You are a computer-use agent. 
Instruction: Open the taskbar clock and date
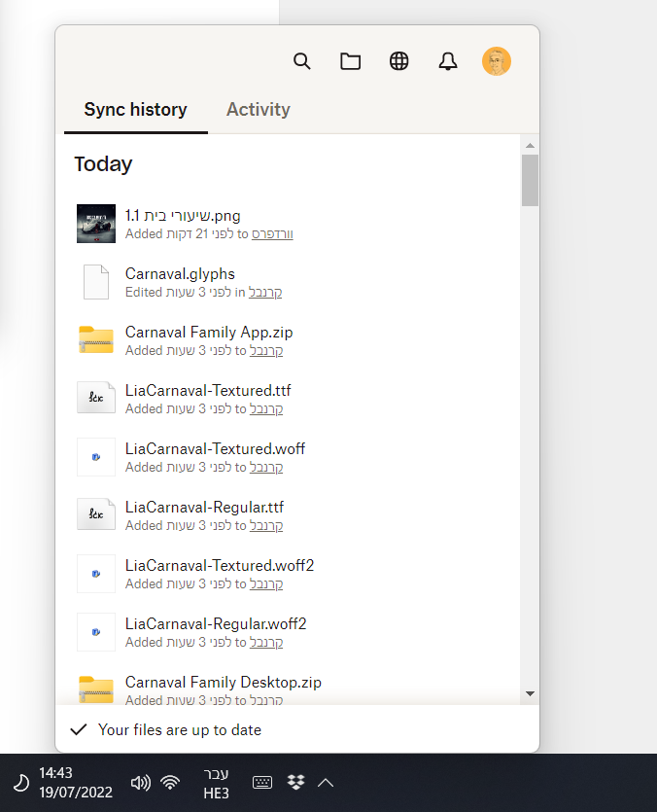click(75, 782)
